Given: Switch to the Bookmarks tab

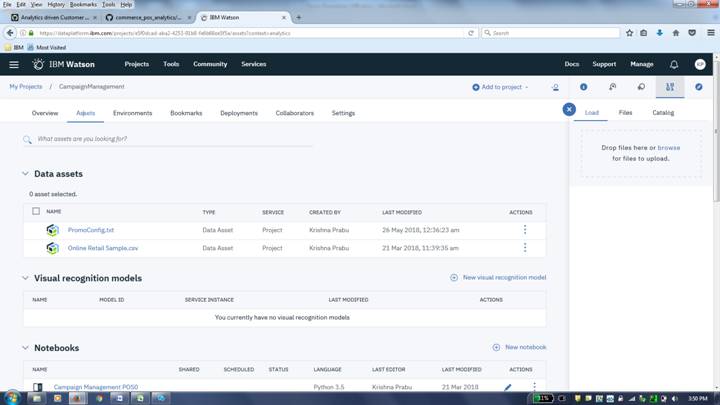Looking at the screenshot, I should coord(186,113).
